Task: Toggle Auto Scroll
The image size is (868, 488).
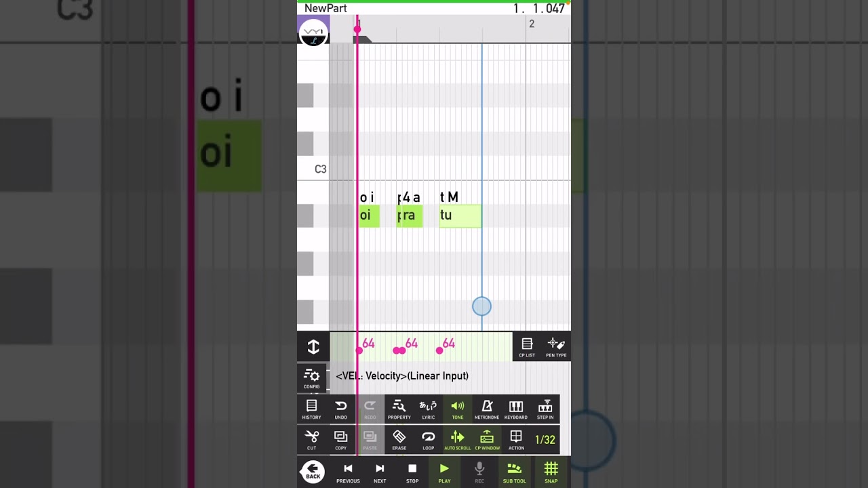Action: tap(458, 440)
